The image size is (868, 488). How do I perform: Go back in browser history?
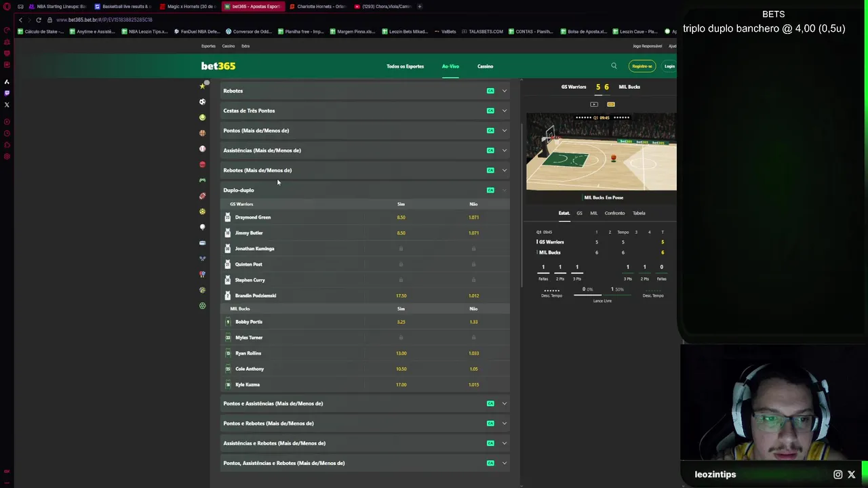click(x=20, y=20)
